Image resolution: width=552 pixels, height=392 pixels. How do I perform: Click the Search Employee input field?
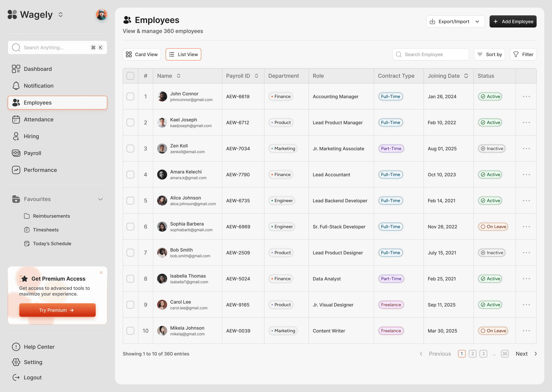click(x=431, y=54)
